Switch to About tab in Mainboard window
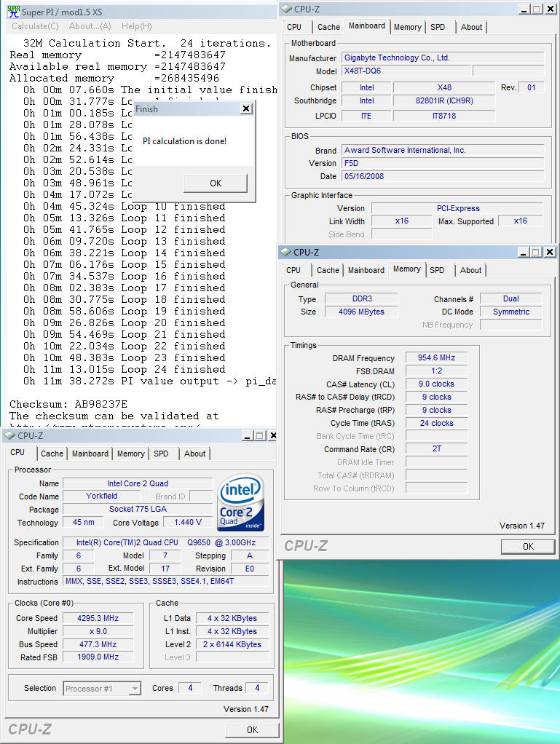 point(471,27)
